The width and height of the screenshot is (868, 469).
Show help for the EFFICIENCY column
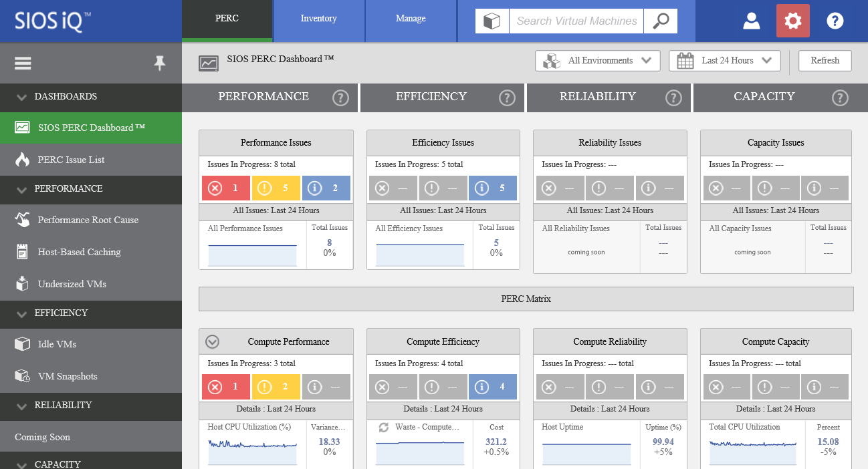click(x=508, y=98)
